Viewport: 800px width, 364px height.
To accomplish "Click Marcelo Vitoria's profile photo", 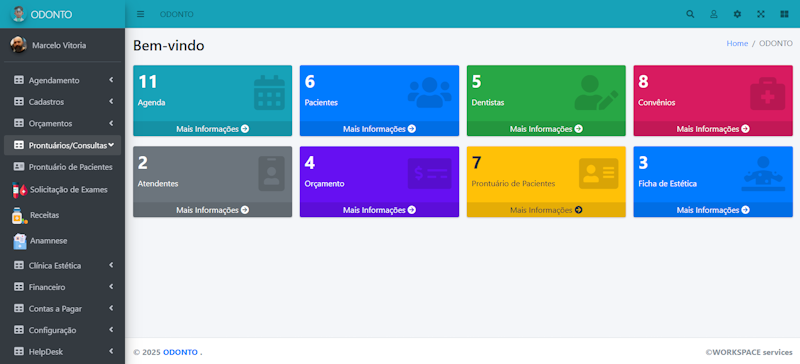I will click(x=18, y=44).
